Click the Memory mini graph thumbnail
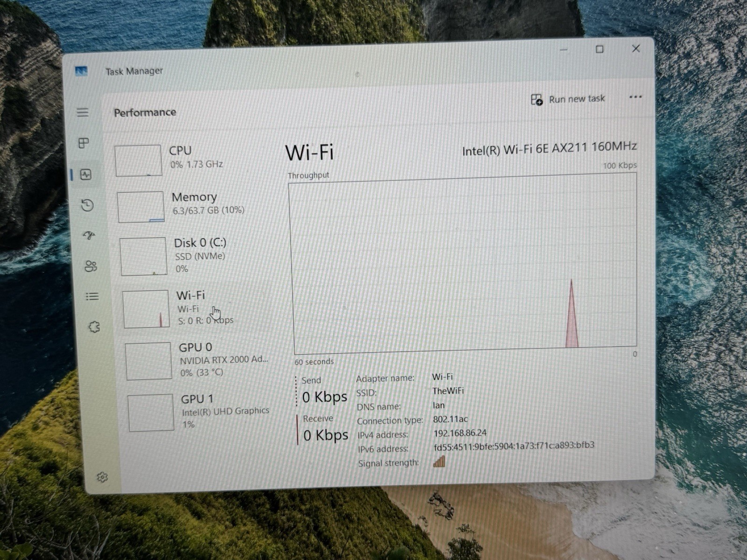This screenshot has width=747, height=560. (x=141, y=207)
